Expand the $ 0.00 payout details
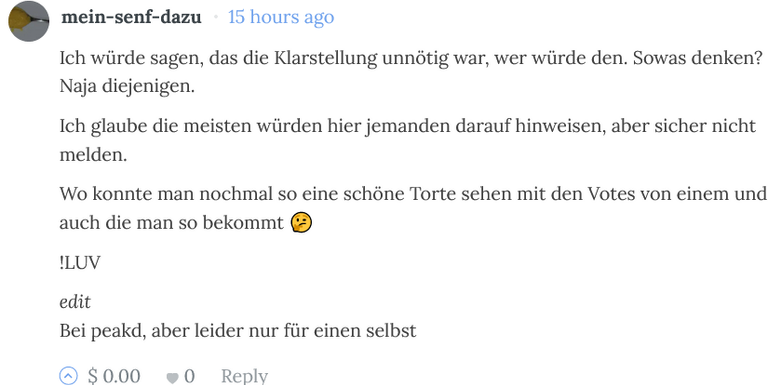 click(114, 376)
